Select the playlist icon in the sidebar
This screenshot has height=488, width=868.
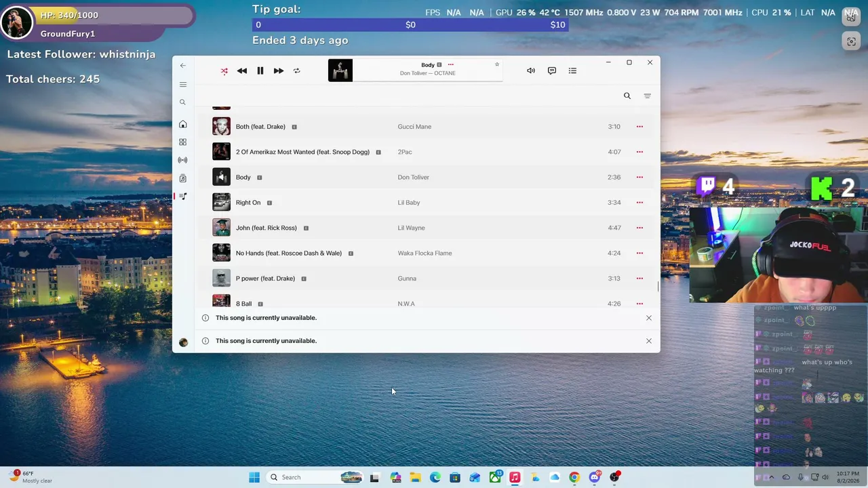click(183, 197)
